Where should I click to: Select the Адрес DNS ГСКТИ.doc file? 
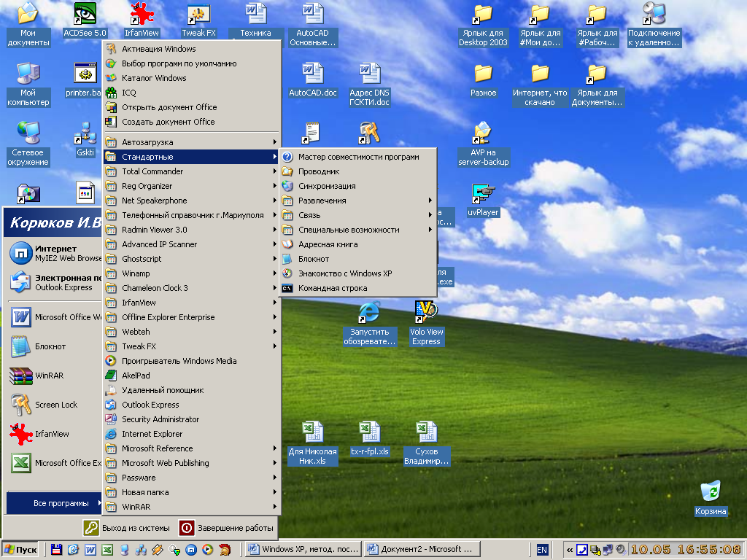click(x=370, y=85)
